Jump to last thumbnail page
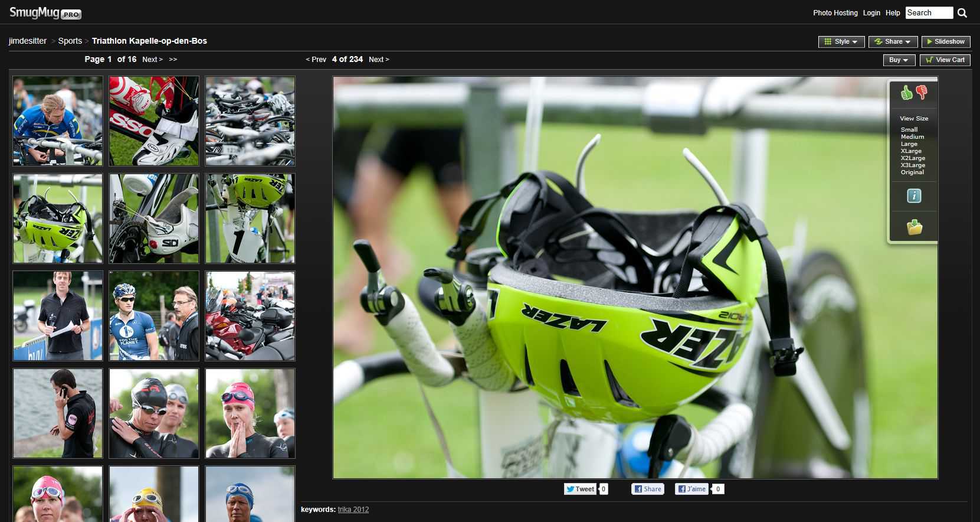 [173, 60]
